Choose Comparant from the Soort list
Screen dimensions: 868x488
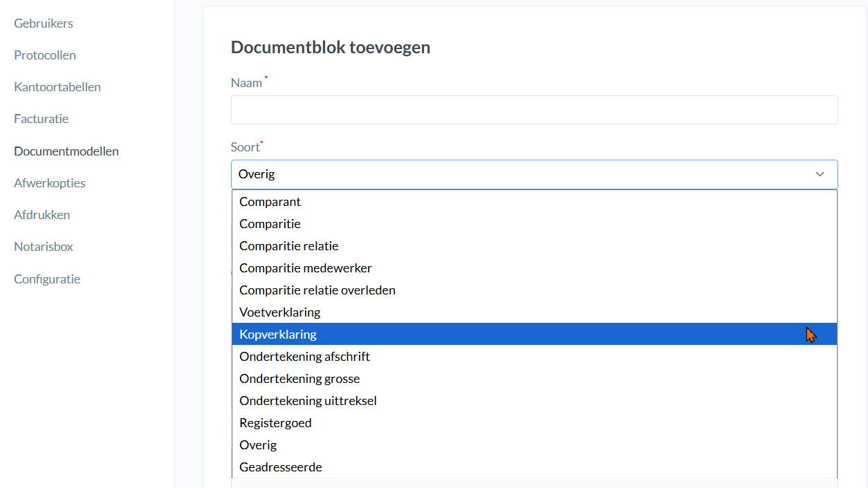[x=270, y=202]
